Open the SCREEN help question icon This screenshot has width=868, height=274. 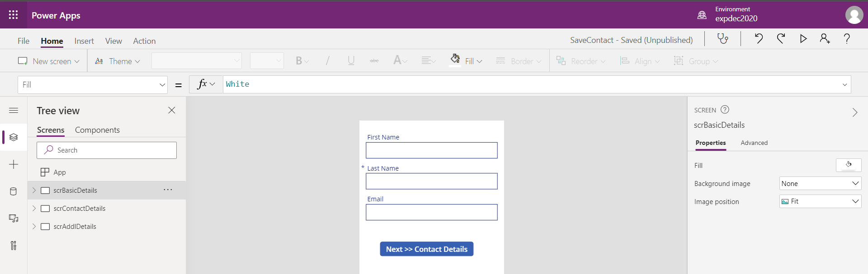pyautogui.click(x=725, y=109)
